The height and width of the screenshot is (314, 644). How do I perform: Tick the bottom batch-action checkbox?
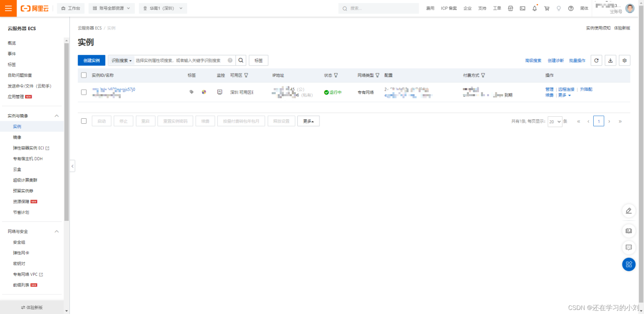point(84,121)
